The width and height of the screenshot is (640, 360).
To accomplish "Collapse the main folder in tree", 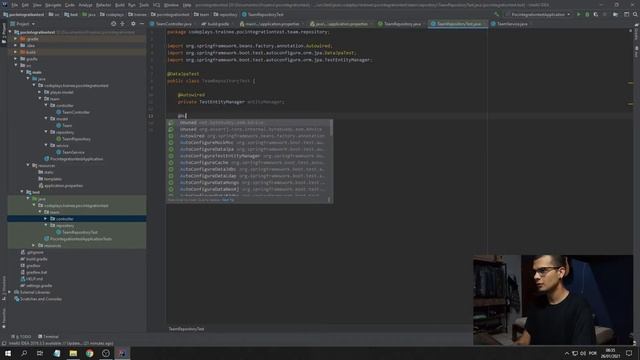I will coord(22,72).
